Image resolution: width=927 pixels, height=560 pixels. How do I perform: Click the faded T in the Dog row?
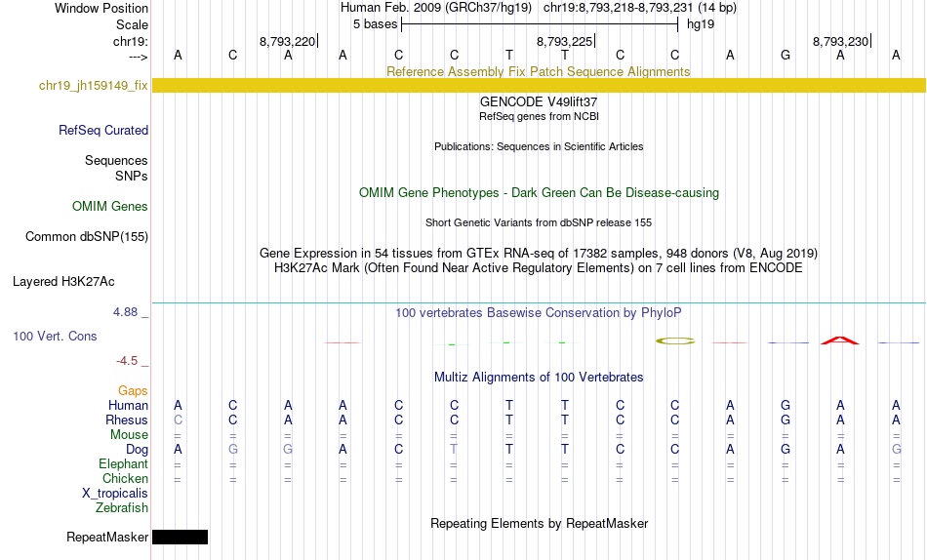pyautogui.click(x=454, y=450)
